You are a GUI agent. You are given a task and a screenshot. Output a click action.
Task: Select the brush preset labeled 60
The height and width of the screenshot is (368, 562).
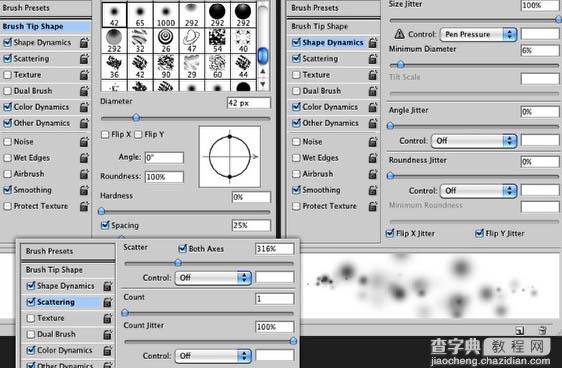click(218, 67)
